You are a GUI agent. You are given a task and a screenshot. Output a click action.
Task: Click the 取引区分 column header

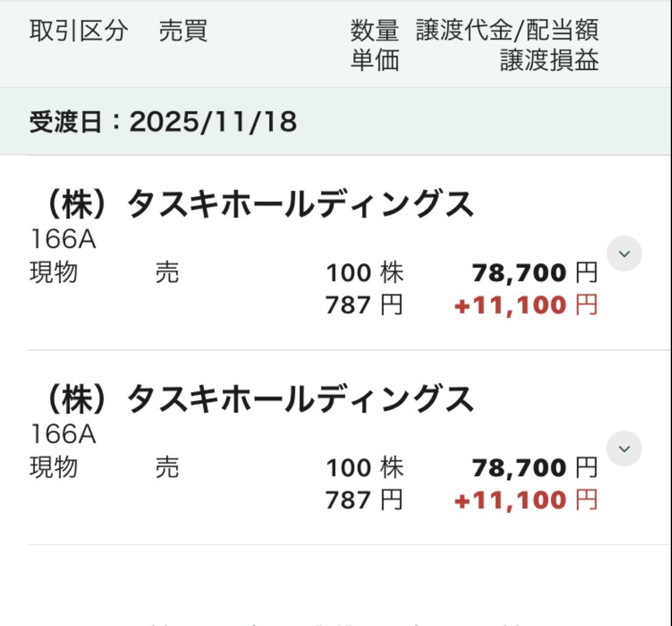pyautogui.click(x=79, y=31)
